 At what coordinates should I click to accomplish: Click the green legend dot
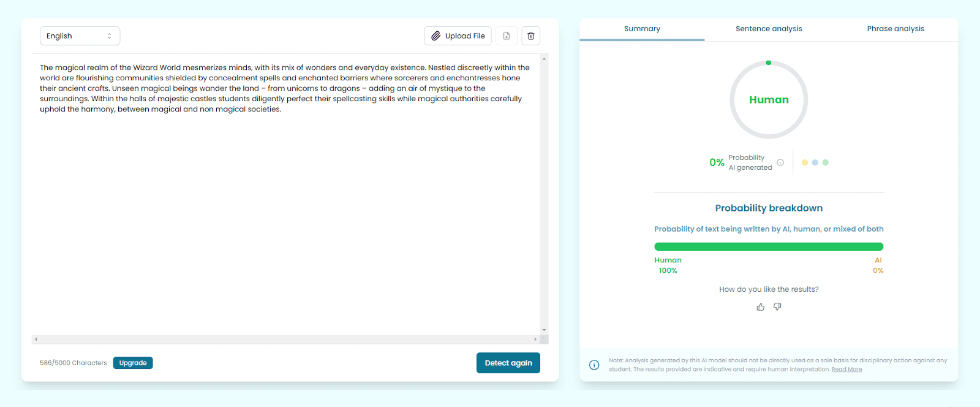coord(826,162)
